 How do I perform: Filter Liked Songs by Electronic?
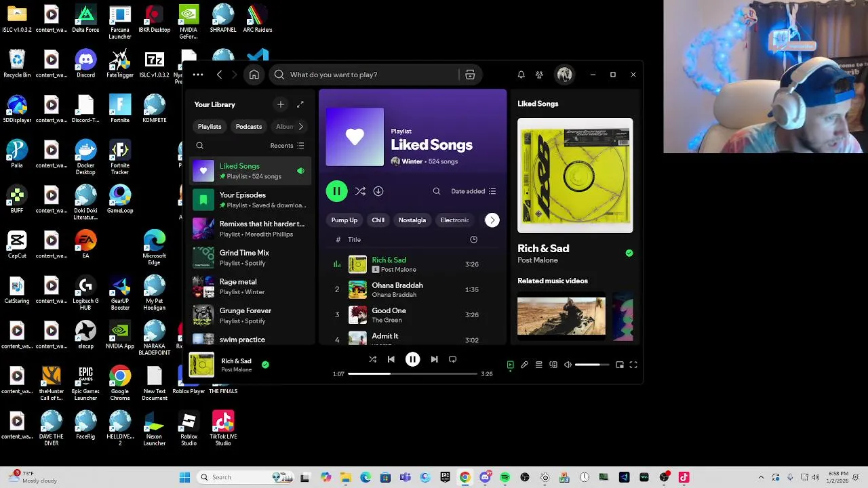pos(455,220)
